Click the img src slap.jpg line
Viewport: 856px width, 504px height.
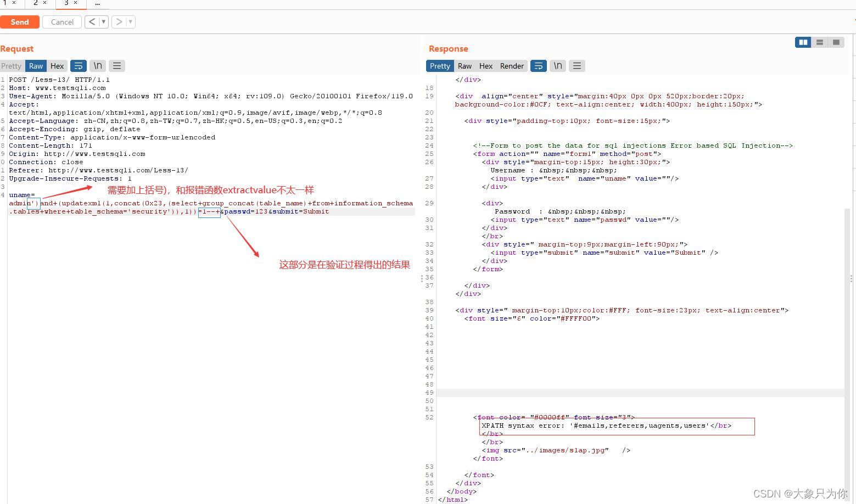(x=556, y=450)
